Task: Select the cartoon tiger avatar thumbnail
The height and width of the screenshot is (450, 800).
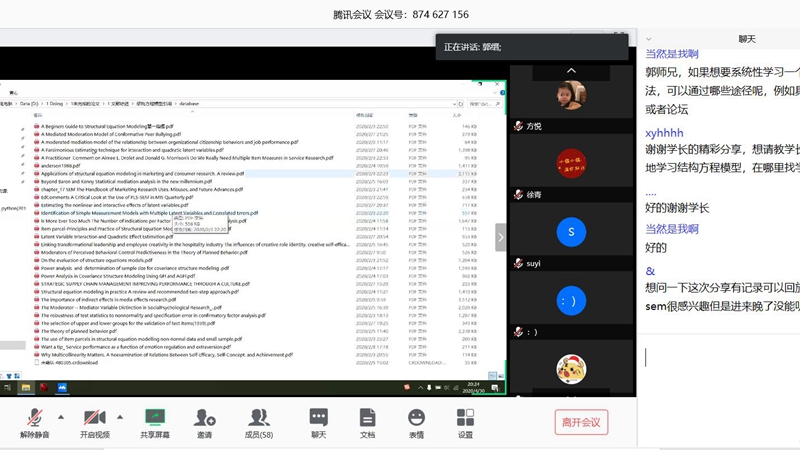Action: [x=571, y=369]
